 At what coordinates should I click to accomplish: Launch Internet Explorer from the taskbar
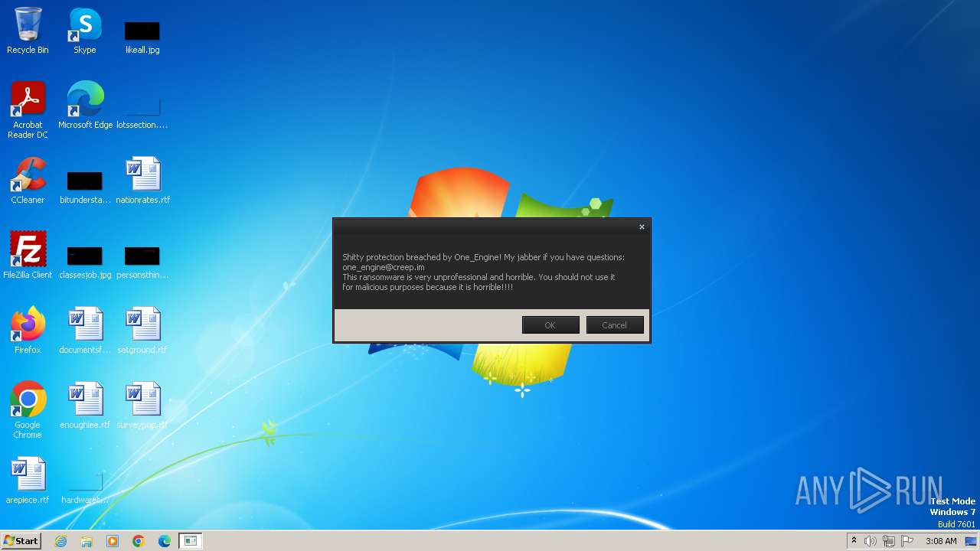pyautogui.click(x=60, y=541)
